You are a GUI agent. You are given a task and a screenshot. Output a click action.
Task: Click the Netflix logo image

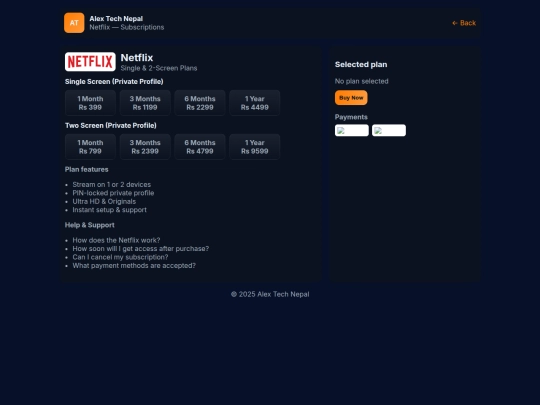[x=90, y=62]
